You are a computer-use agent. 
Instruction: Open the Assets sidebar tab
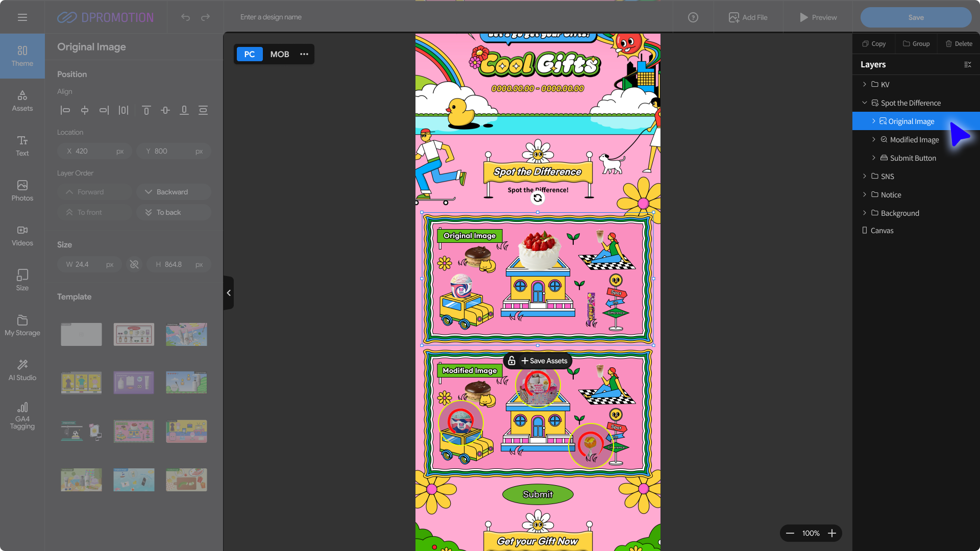click(x=22, y=101)
